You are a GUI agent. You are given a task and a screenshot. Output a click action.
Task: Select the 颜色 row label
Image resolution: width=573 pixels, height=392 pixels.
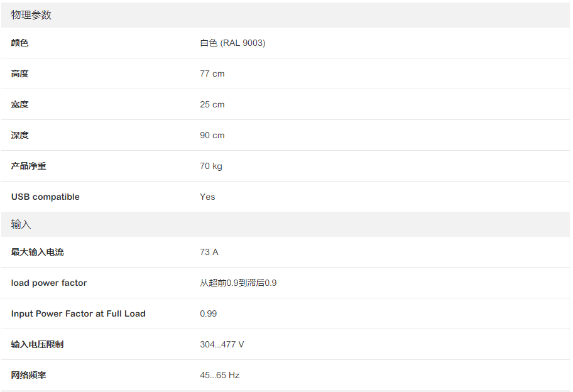coord(19,43)
